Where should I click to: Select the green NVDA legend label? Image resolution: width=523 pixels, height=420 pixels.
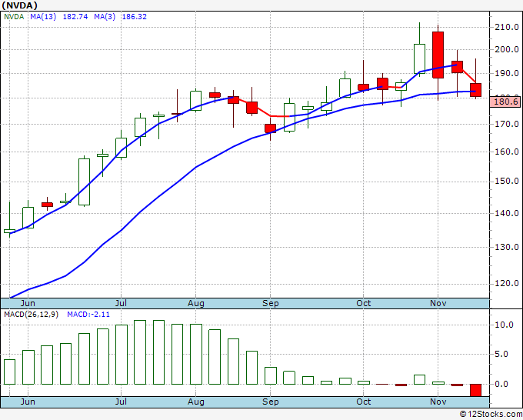pos(14,17)
